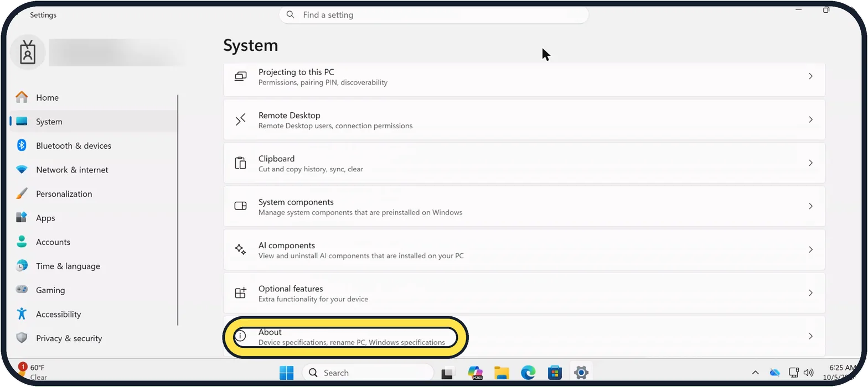Click 'Cut and copy history, sync, clear' text
The width and height of the screenshot is (868, 387).
coord(311,169)
